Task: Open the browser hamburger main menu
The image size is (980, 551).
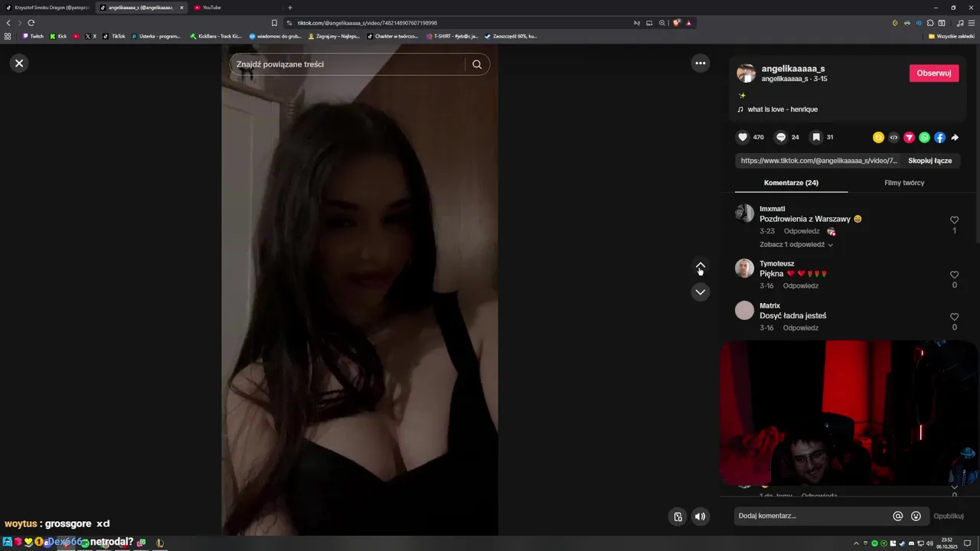Action: 971,23
